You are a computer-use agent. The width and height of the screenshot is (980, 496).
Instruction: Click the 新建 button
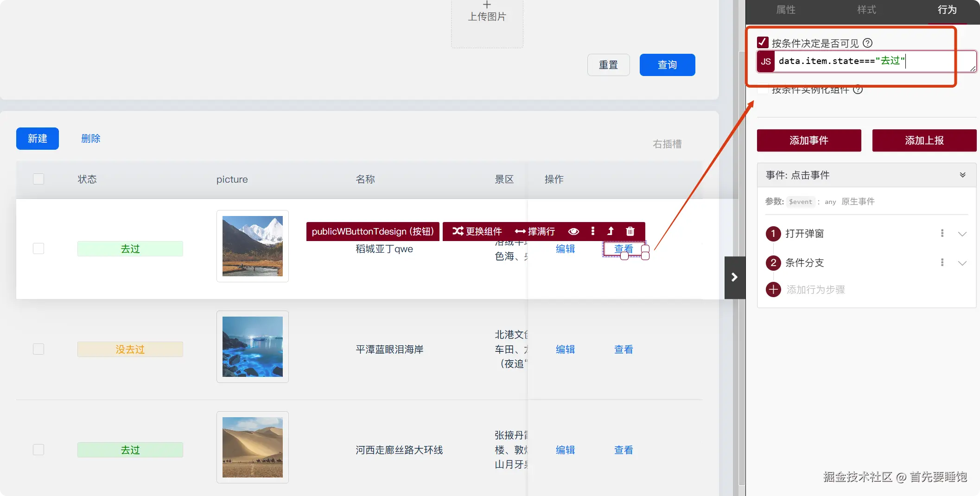point(38,139)
